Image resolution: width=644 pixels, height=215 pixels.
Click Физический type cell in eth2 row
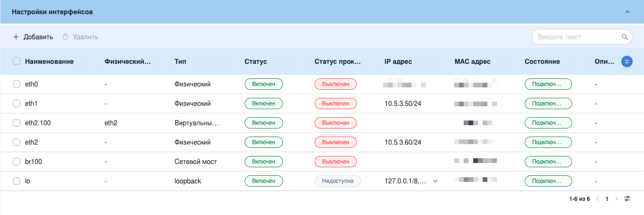(x=193, y=142)
